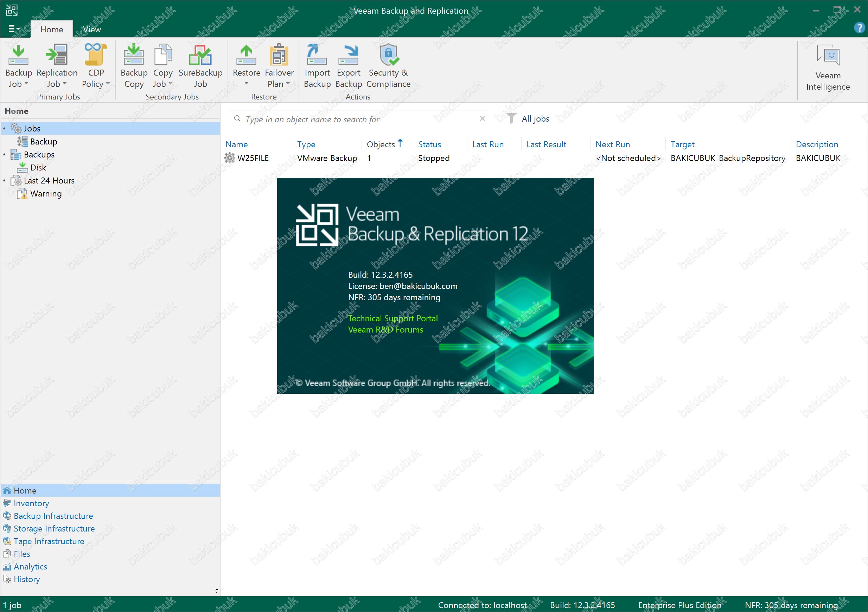Screen dimensions: 868x612
Task: Open the main hamburger menu
Action: (x=14, y=29)
